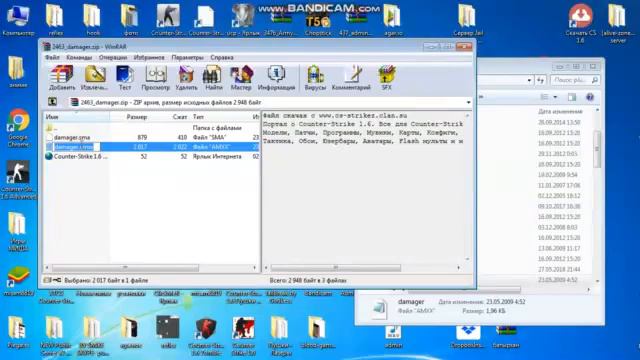Viewport: 640px width, 360px height.
Task: Click Explorer's change view icon
Action: pos(544,97)
